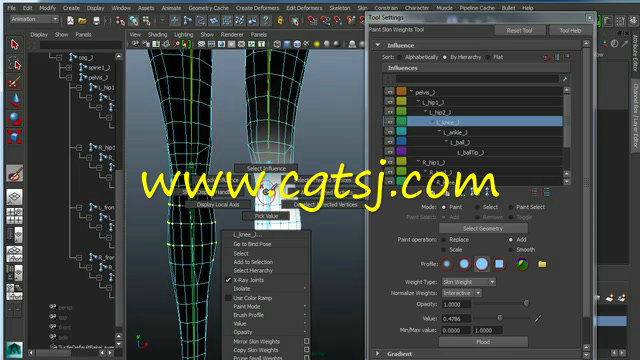Viewport: 640px width, 360px height.
Task: Select the arrow Select tool in toolbox
Action: (15, 44)
